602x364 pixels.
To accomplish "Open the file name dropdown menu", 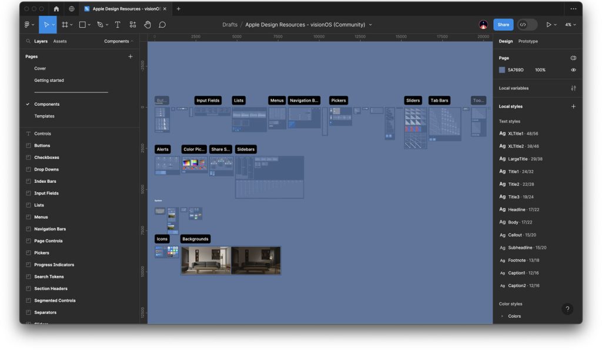I will click(x=370, y=25).
